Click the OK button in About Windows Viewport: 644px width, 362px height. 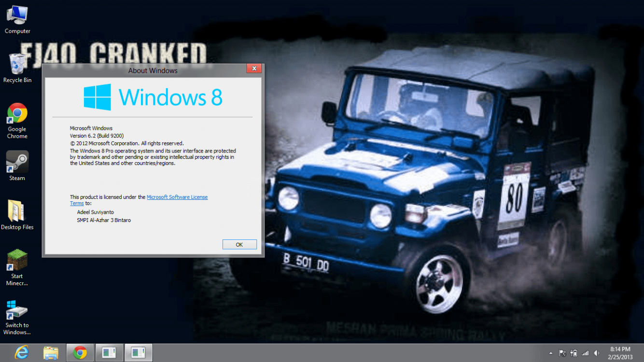pos(239,245)
